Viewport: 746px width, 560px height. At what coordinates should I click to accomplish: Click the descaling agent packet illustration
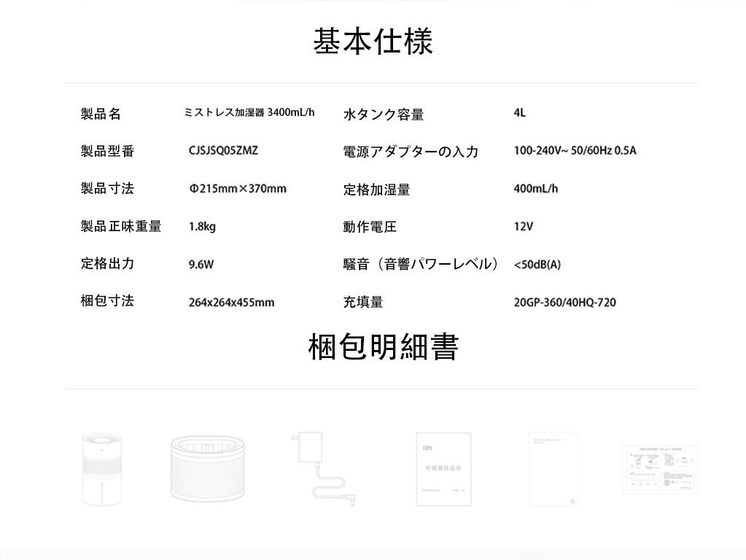pos(443,469)
